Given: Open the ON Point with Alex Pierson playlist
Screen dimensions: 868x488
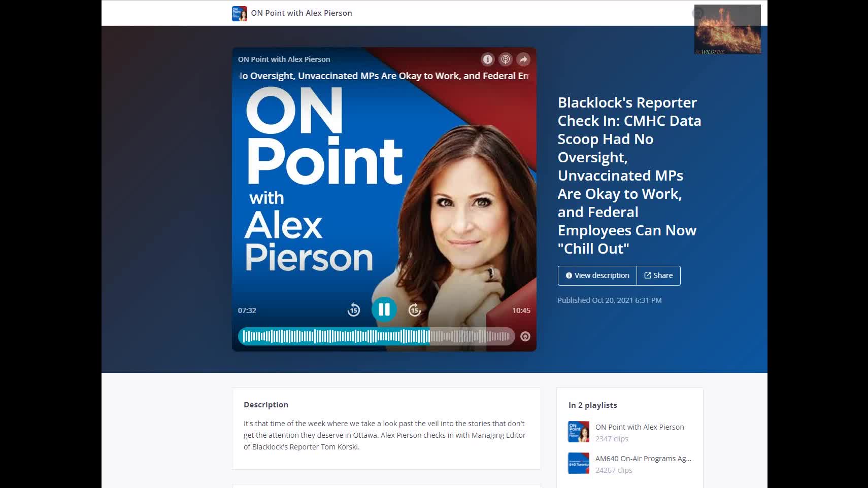Looking at the screenshot, I should point(640,427).
